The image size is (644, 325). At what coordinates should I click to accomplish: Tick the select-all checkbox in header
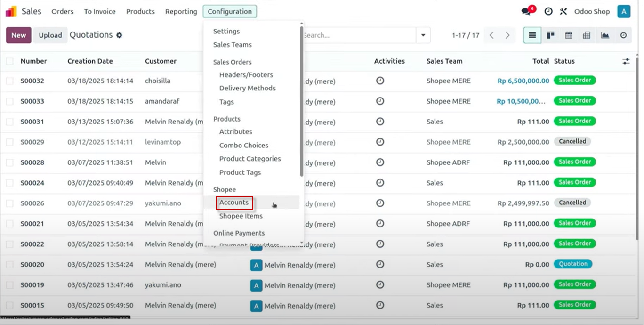[9, 61]
